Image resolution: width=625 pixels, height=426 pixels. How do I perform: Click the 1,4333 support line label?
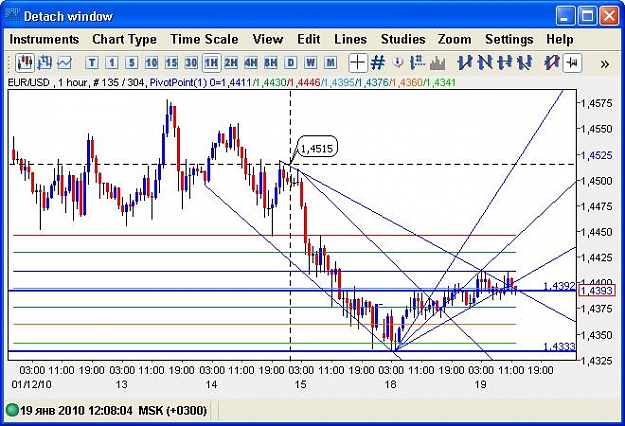[560, 346]
